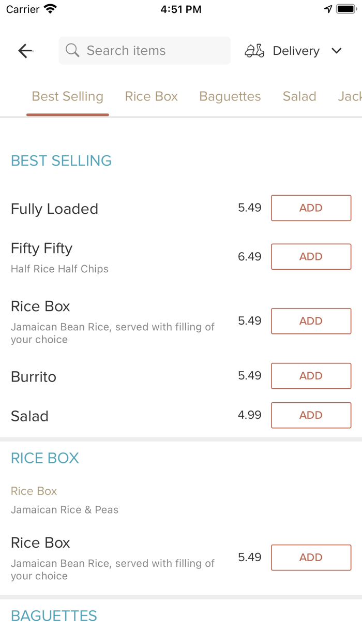The width and height of the screenshot is (362, 644).
Task: Add Rice Box under Rice Box section
Action: 311,558
